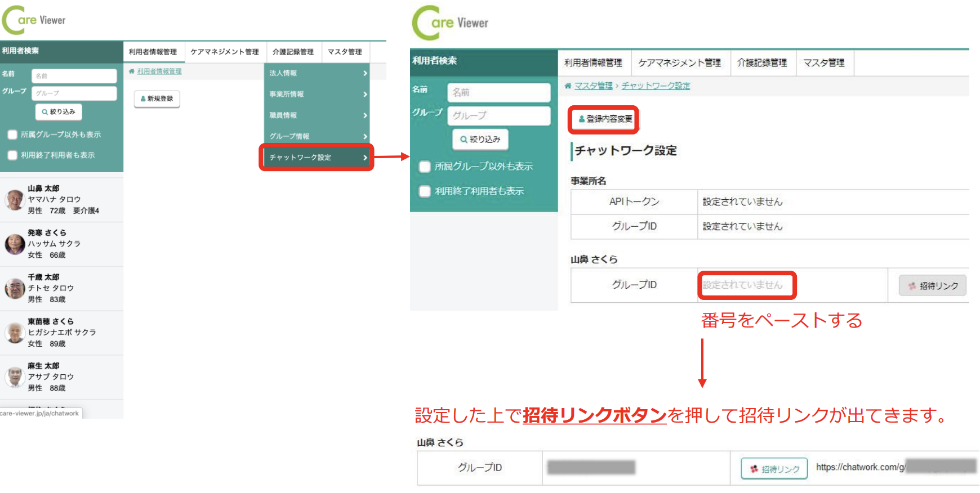Click the APIトークン value 設定されていません
The height and width of the screenshot is (493, 980).
coord(742,201)
